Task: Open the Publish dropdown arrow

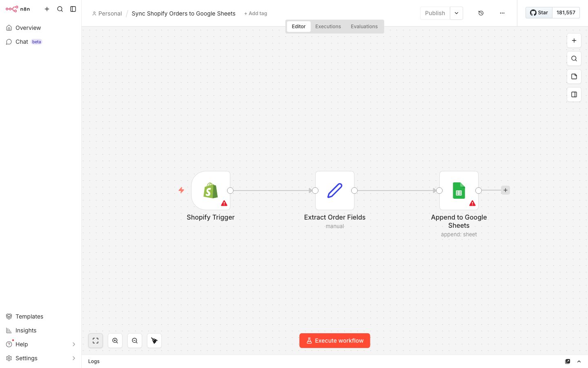Action: tap(456, 13)
